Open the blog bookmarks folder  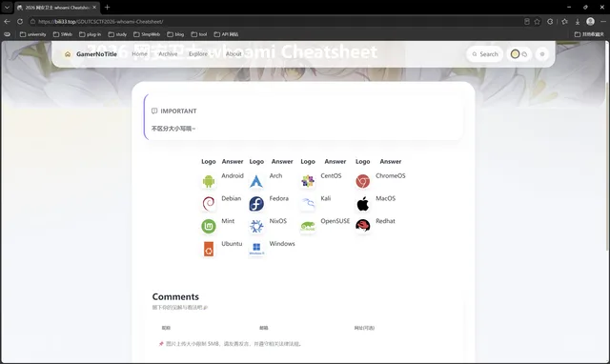point(175,34)
